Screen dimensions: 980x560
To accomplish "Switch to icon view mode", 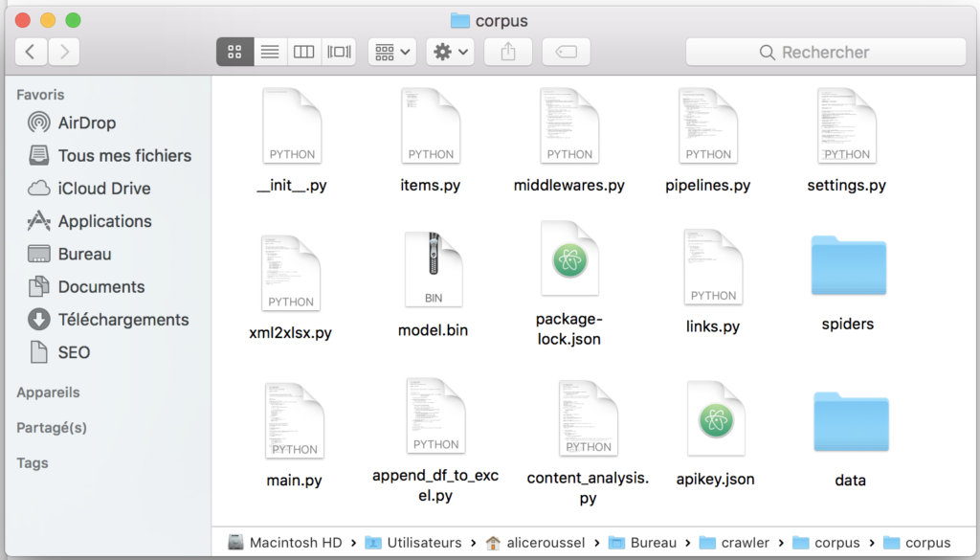I will (235, 52).
